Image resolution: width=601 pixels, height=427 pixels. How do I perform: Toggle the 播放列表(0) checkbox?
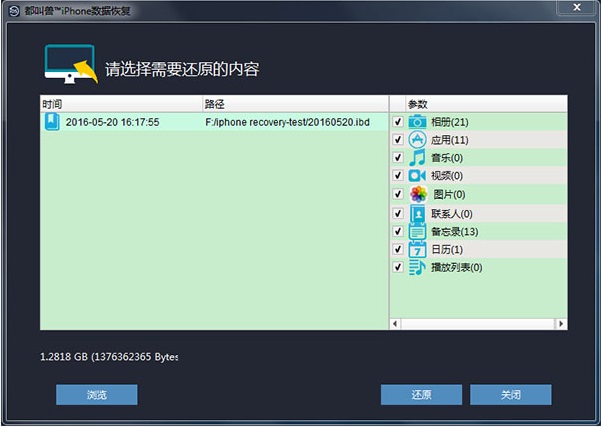[398, 267]
